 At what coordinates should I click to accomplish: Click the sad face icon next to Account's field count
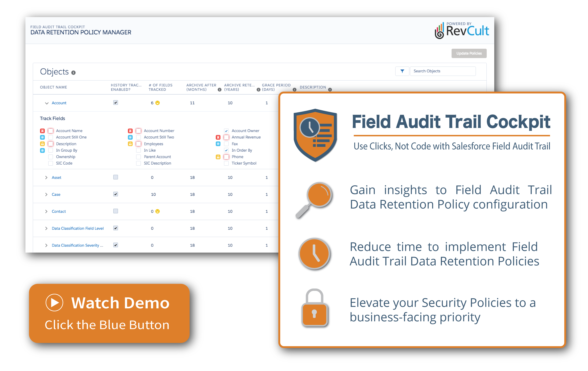(157, 103)
